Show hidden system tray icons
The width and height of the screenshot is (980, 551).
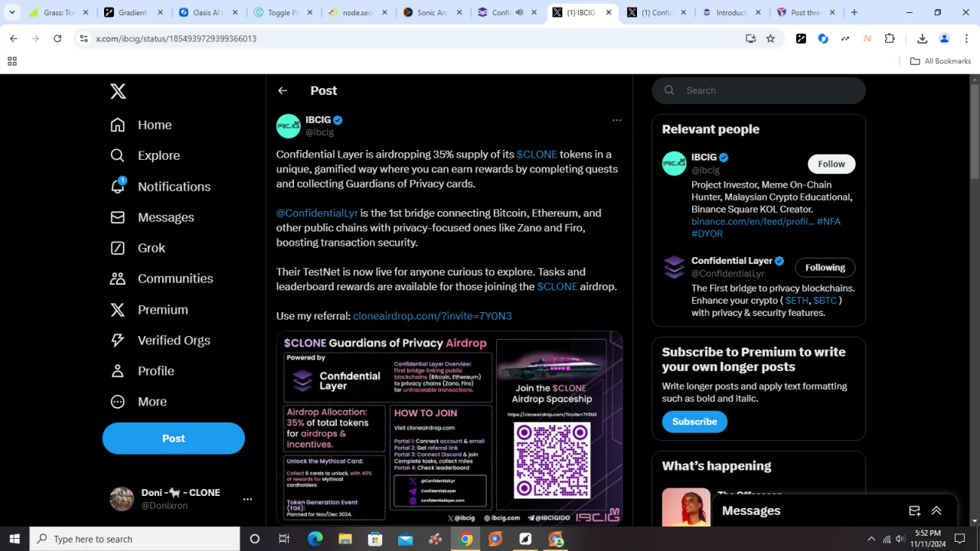(871, 540)
